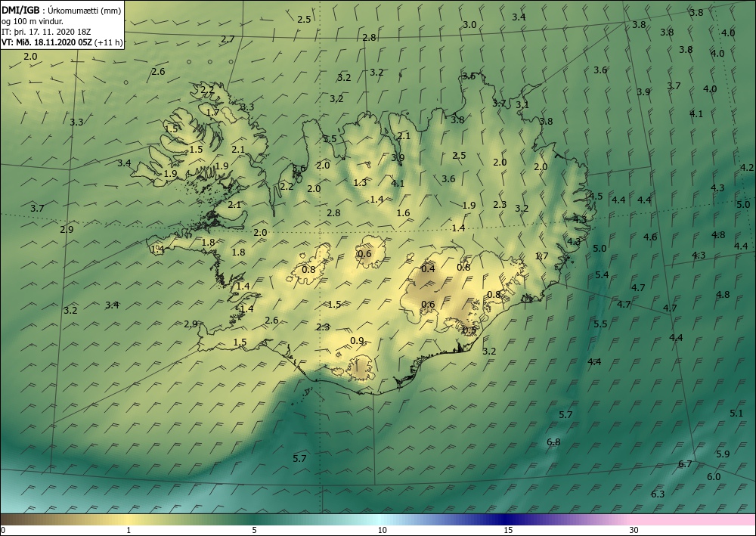Click the '0.5' value on the map
Screen dimensions: 756x536
point(469,330)
